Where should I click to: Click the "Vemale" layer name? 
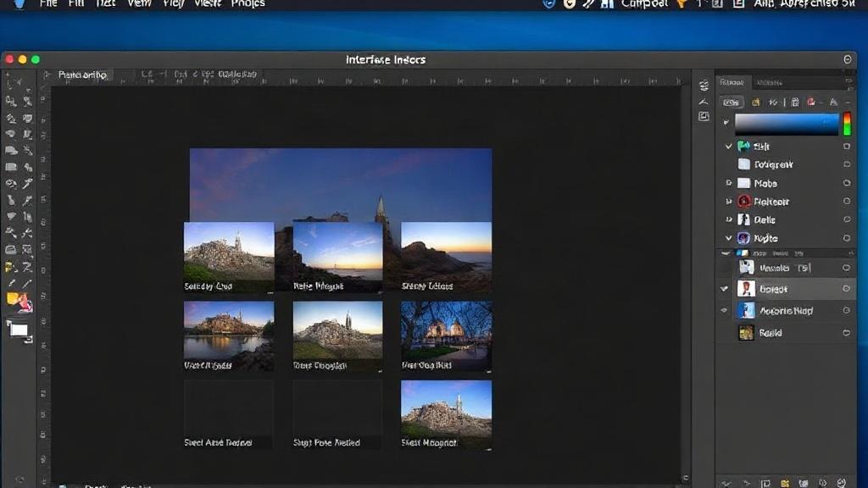(775, 268)
